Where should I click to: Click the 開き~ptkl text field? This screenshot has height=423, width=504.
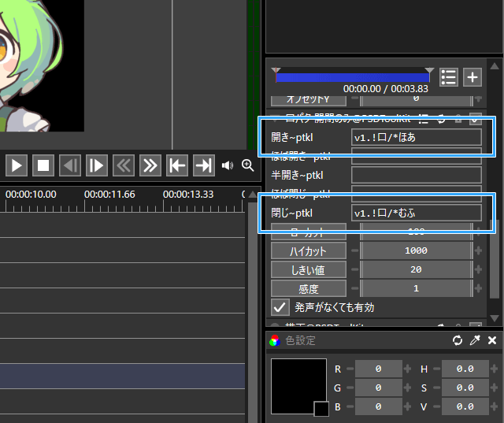pos(417,137)
